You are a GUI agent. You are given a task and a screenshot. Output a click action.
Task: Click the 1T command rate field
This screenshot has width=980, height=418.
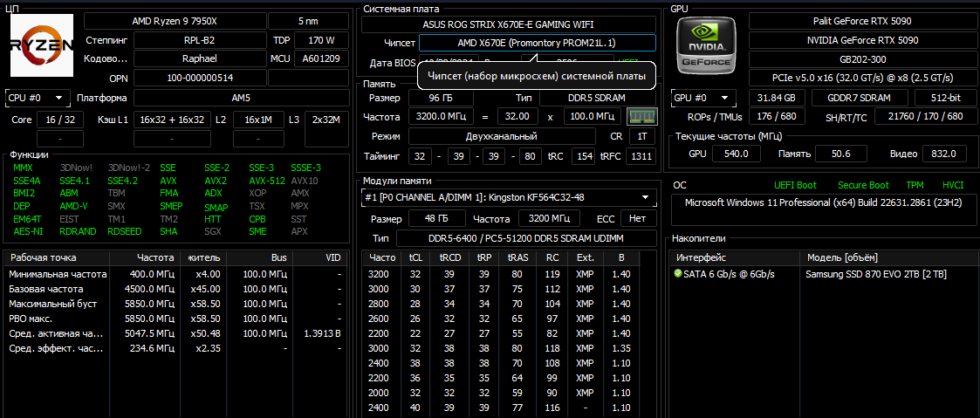[x=642, y=136]
